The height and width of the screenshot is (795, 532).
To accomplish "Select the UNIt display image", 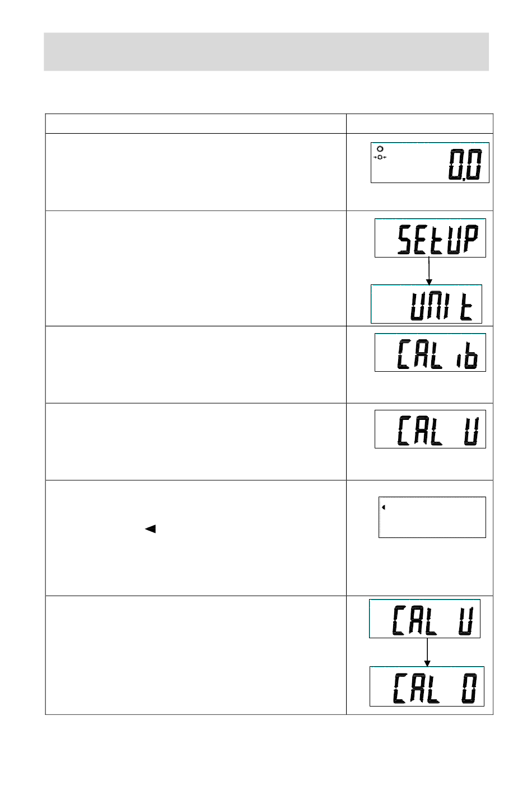I will point(426,304).
